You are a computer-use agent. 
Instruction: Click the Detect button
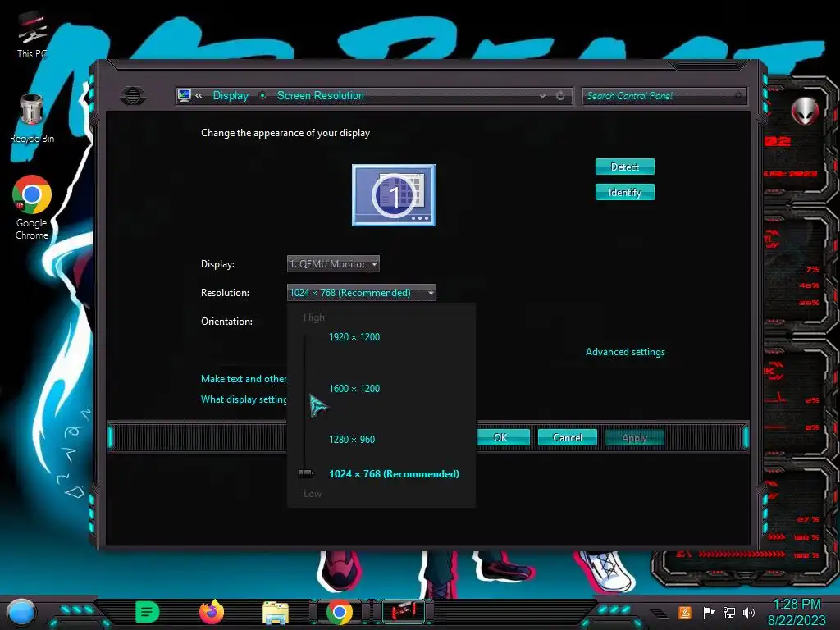click(624, 167)
